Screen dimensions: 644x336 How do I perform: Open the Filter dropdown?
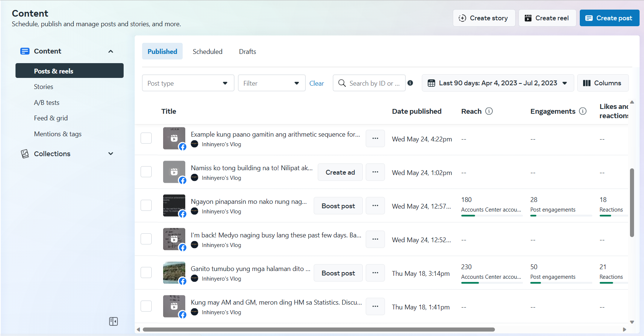coord(271,83)
